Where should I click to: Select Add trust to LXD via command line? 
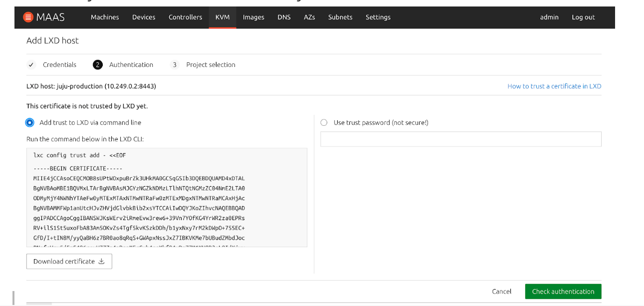pos(30,123)
